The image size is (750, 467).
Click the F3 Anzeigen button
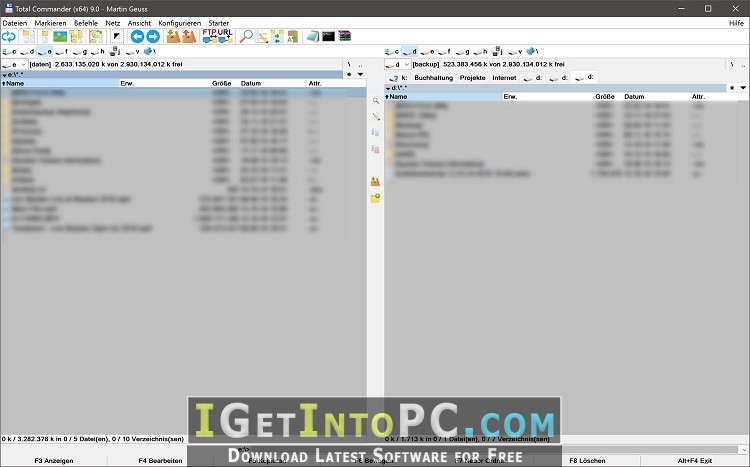coord(54,461)
